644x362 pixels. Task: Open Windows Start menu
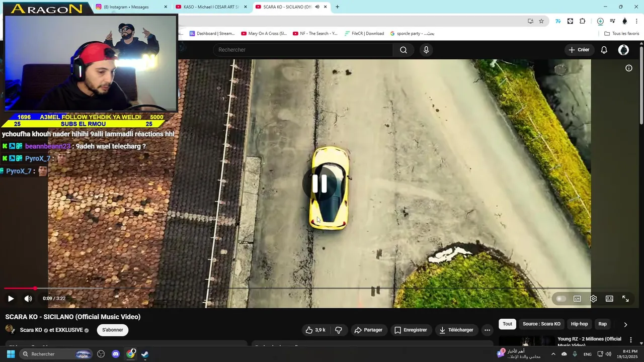[11, 354]
